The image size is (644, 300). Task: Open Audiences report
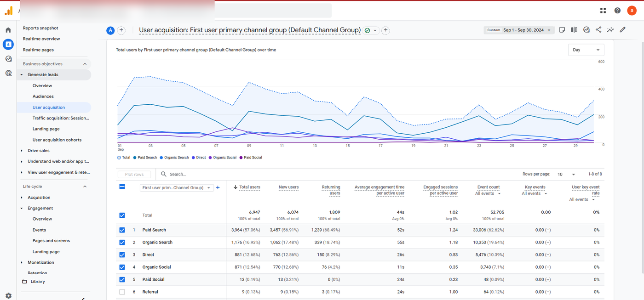tap(43, 96)
